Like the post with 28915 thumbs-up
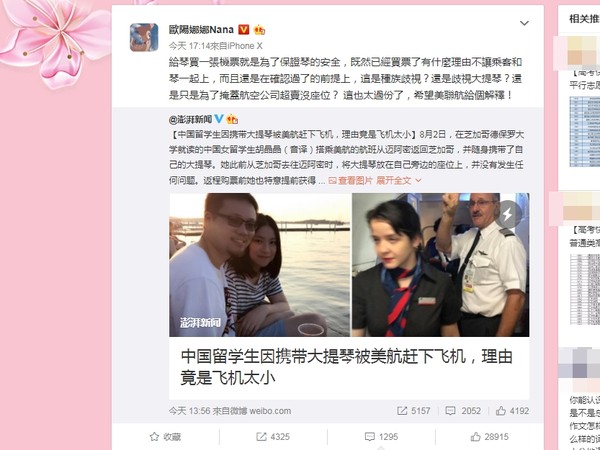The image size is (600, 450). (489, 437)
